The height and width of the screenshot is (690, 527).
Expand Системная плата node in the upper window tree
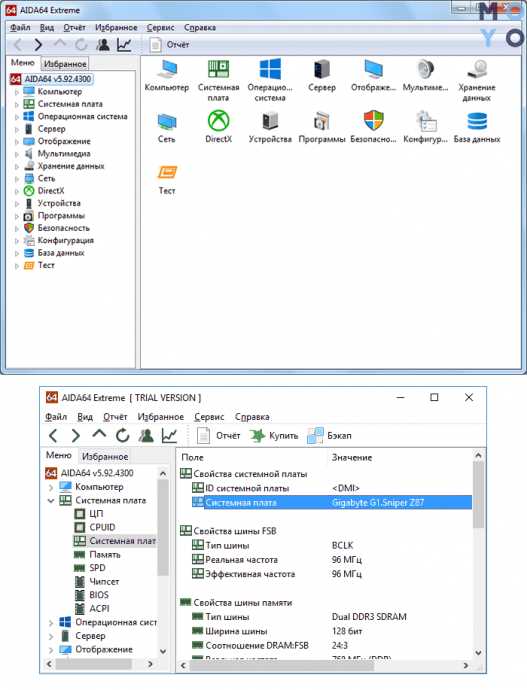click(17, 104)
